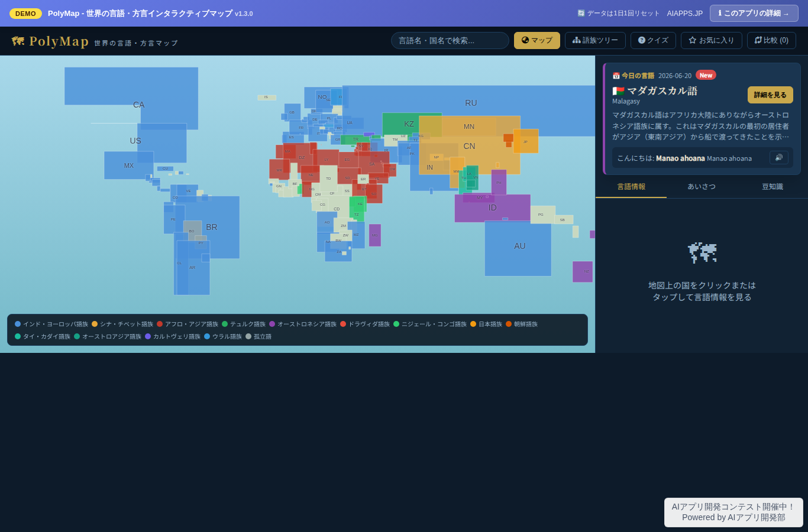The image size is (808, 532).
Task: Click the タイ・カダイ語族 legend swatch
Action: pos(18,336)
